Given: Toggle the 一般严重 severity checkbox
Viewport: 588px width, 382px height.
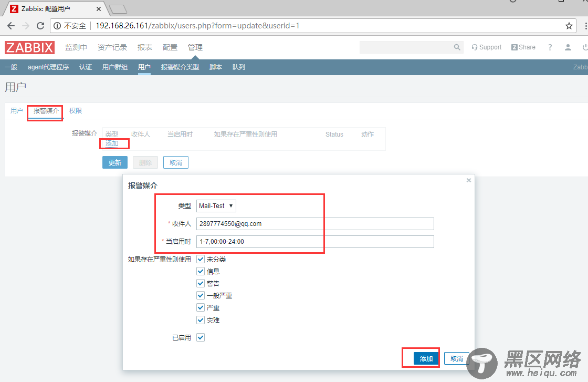Looking at the screenshot, I should pyautogui.click(x=201, y=295).
